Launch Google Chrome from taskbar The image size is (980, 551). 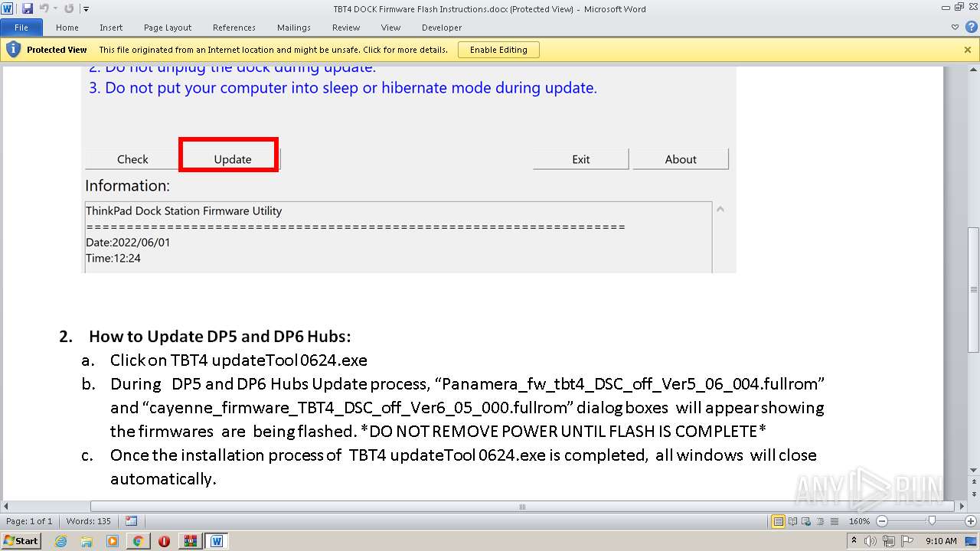coord(138,541)
